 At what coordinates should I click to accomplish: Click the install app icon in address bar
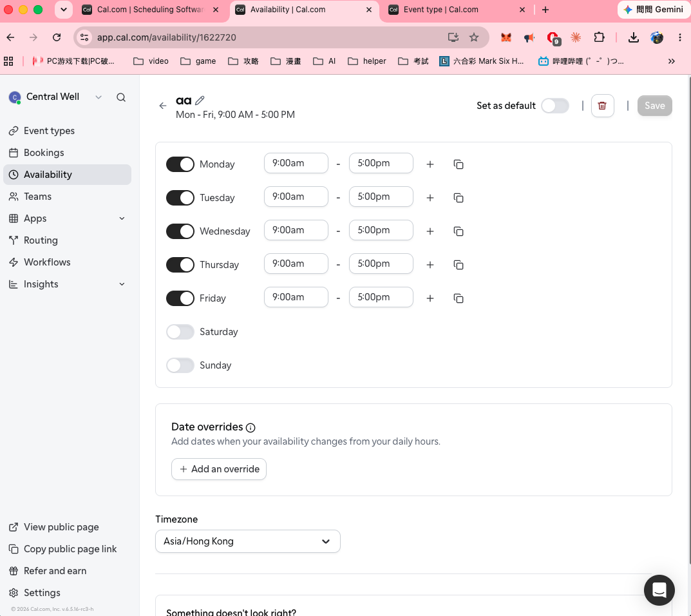pyautogui.click(x=453, y=37)
